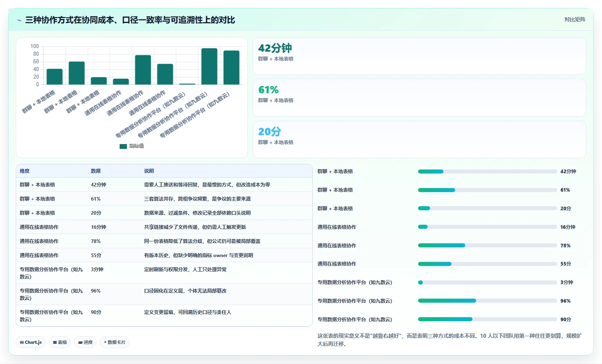Click the 3分钟 progress bar
This screenshot has width=602, height=364.
[x=487, y=282]
